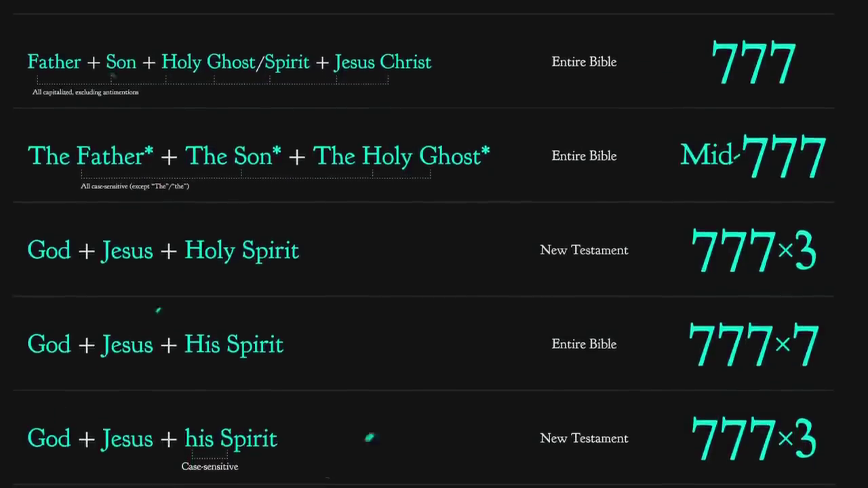Click the "The Holy Ghost*" term

(401, 157)
